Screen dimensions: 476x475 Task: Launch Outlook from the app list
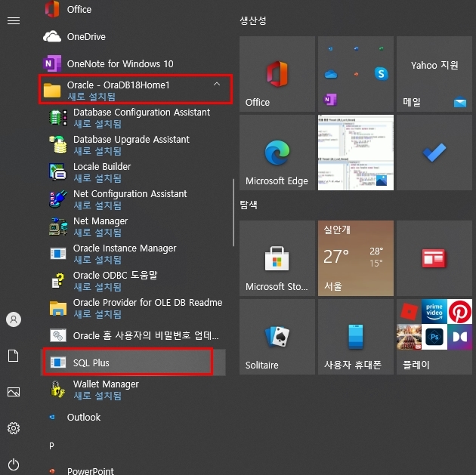(133, 417)
